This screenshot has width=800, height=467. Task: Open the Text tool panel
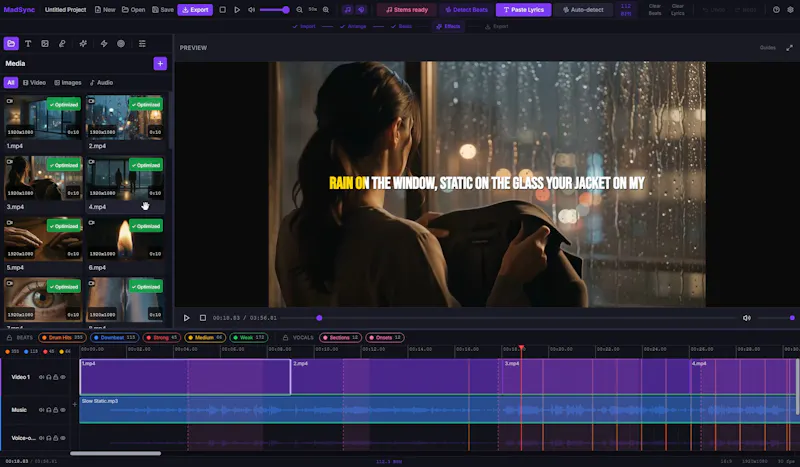click(28, 43)
